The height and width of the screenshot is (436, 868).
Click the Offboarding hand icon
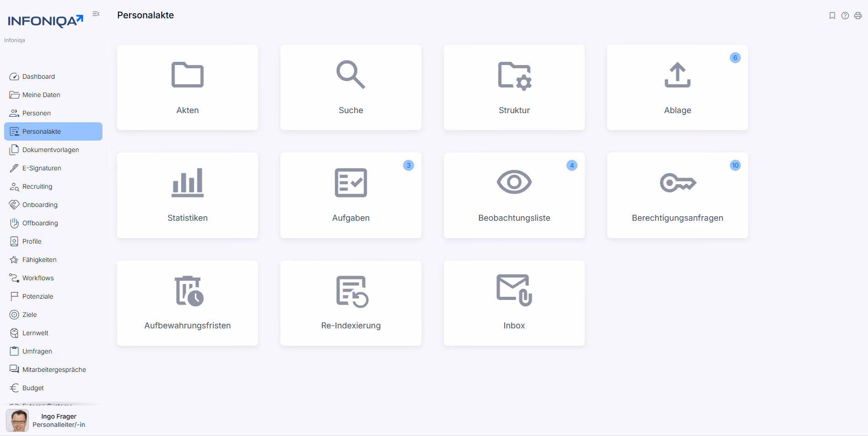[14, 223]
